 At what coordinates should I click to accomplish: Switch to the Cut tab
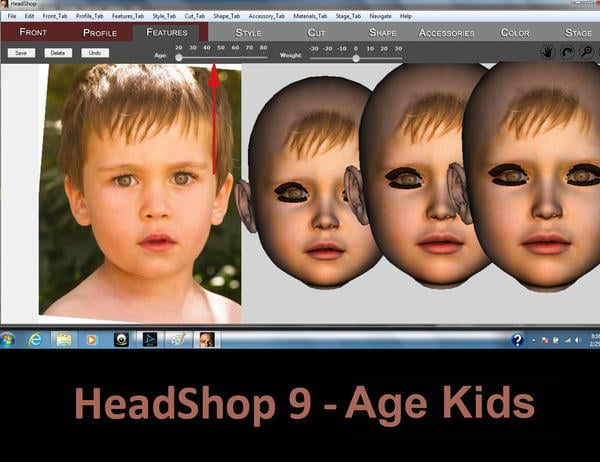316,33
